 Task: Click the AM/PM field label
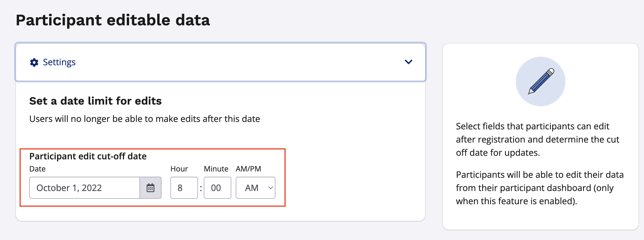pyautogui.click(x=248, y=169)
